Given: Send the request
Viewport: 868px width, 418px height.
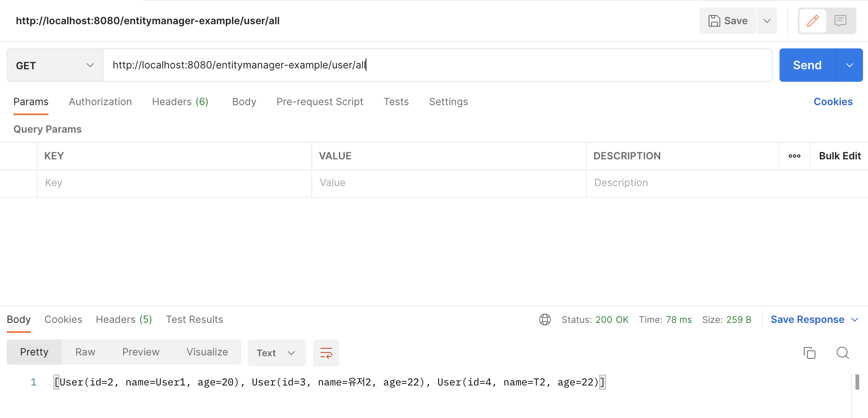Looking at the screenshot, I should 807,65.
